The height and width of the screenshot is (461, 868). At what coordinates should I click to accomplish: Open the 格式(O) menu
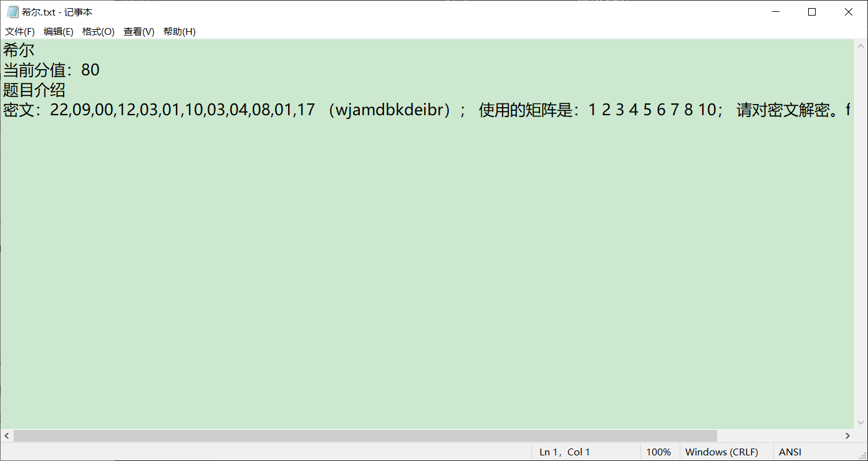pos(99,32)
